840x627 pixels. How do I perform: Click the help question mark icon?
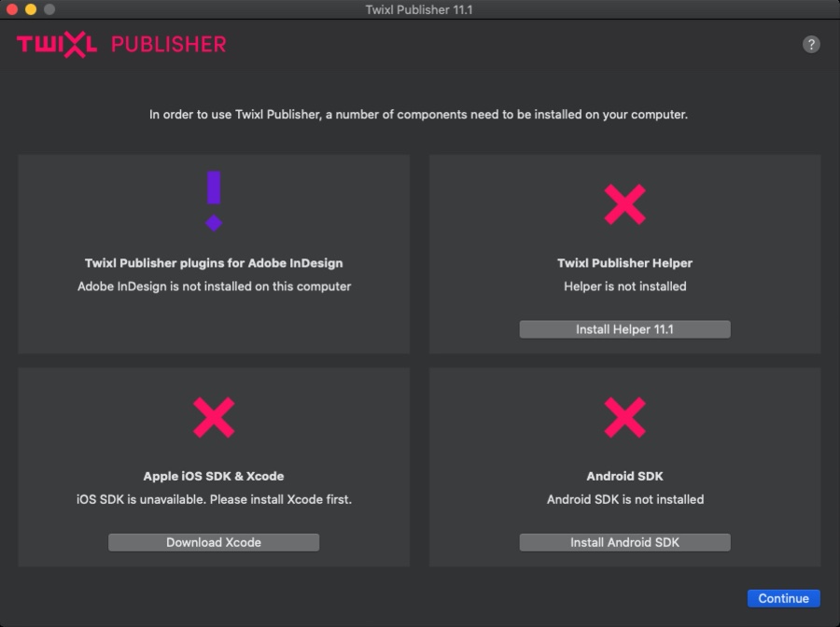(810, 45)
